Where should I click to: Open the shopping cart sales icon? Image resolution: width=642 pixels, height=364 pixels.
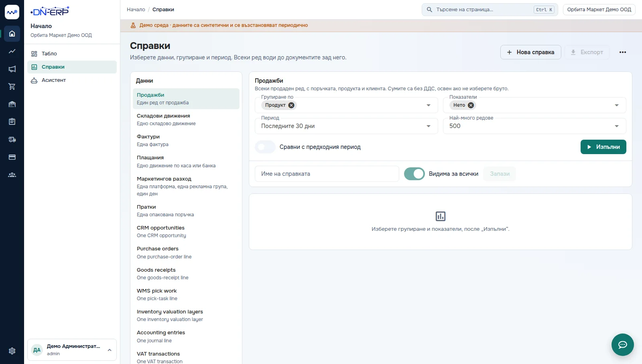[x=12, y=87]
